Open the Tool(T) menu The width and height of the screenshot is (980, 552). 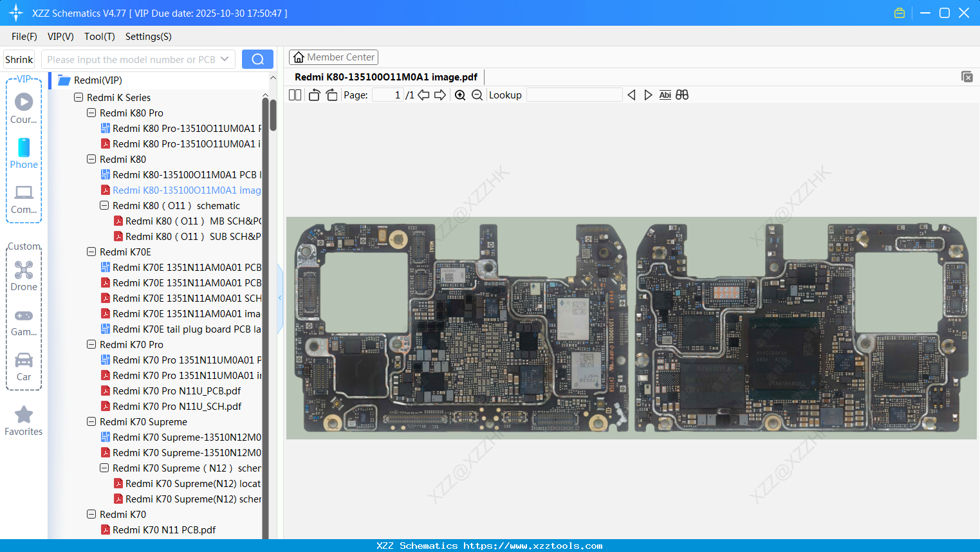point(99,37)
